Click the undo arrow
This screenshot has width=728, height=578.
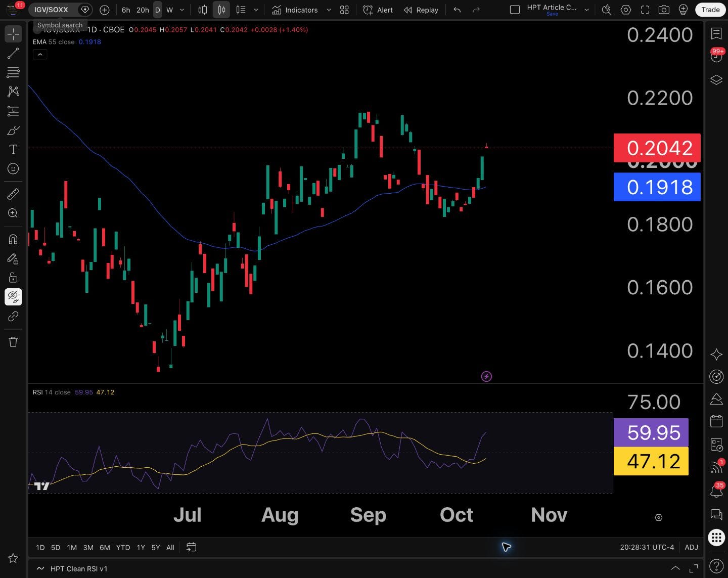tap(457, 10)
